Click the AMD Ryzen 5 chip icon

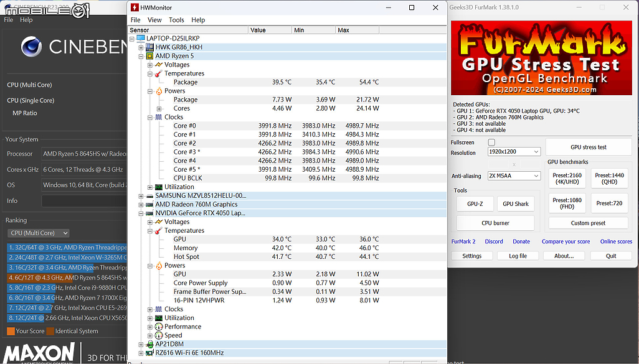(x=149, y=56)
